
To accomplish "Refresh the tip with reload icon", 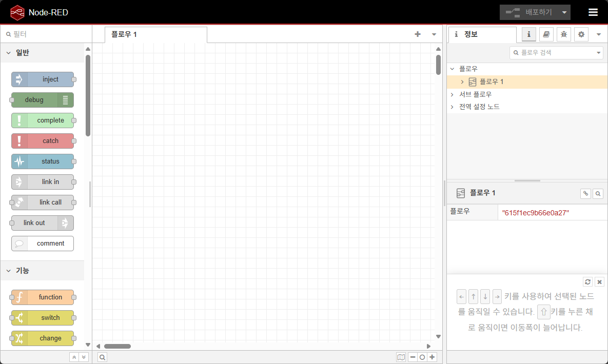I will (588, 282).
